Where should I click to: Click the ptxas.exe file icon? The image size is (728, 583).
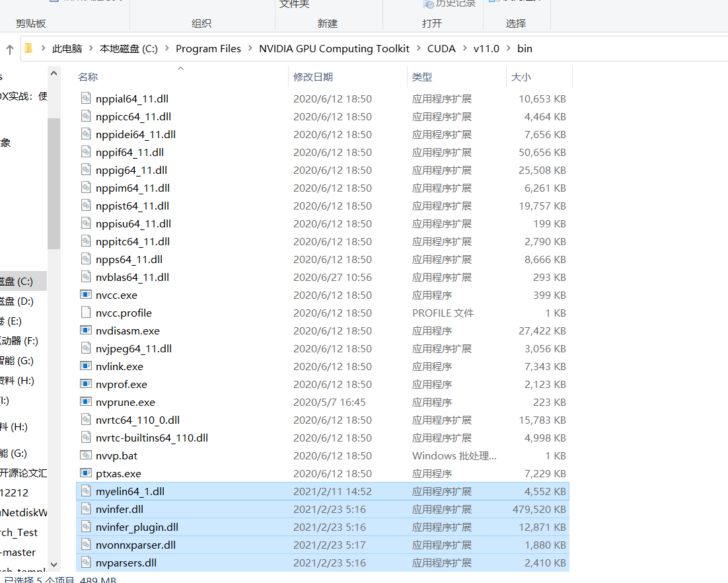(x=86, y=473)
